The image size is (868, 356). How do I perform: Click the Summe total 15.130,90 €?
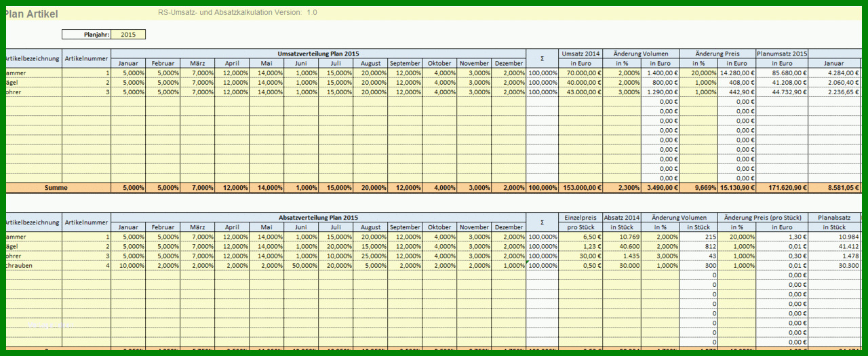coord(736,187)
